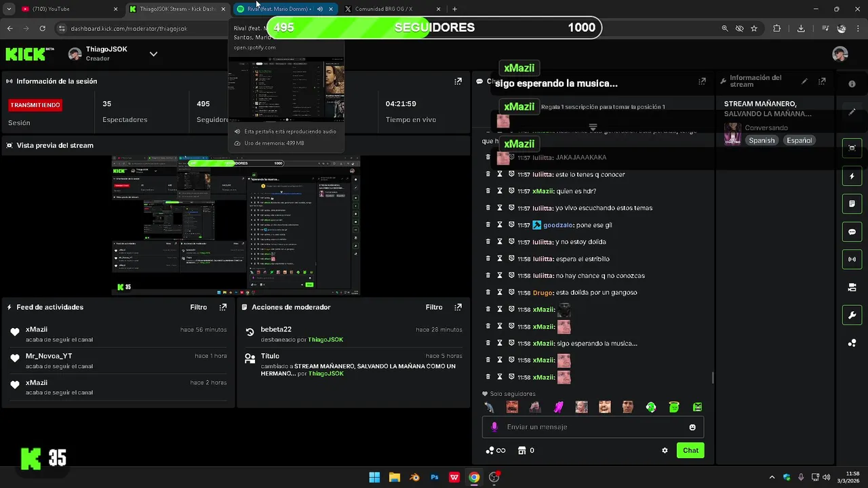This screenshot has width=868, height=488.
Task: Send message with the green Chat button
Action: pos(690,450)
